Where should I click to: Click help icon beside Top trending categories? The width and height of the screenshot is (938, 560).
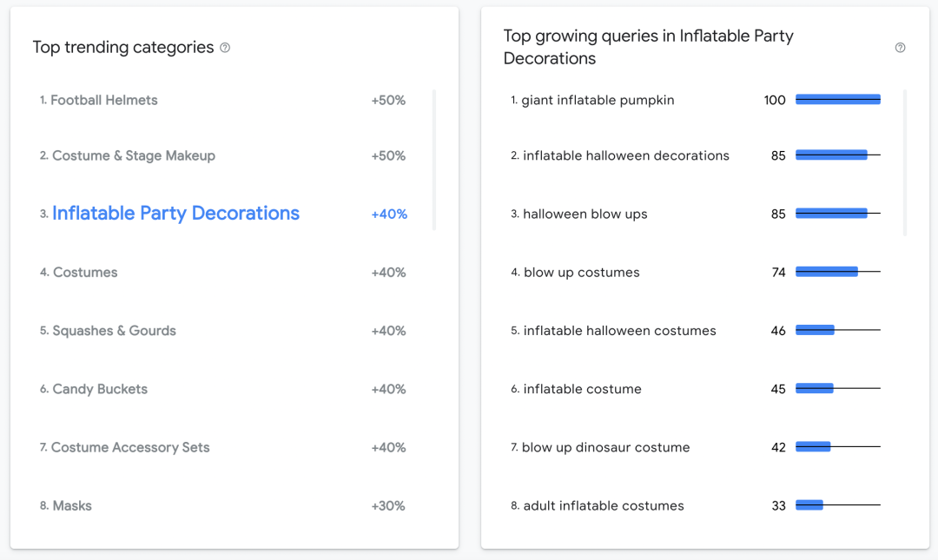[x=225, y=48]
